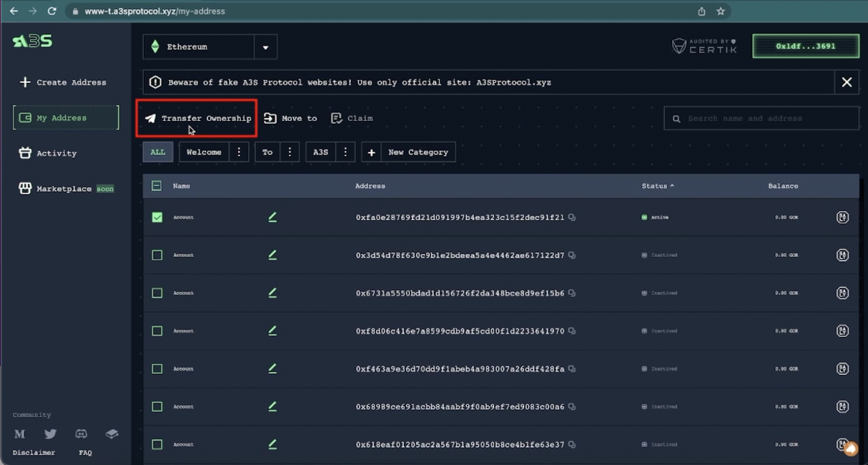Click the action icon on 0x6731a5550 row
868x465 pixels.
coord(842,293)
